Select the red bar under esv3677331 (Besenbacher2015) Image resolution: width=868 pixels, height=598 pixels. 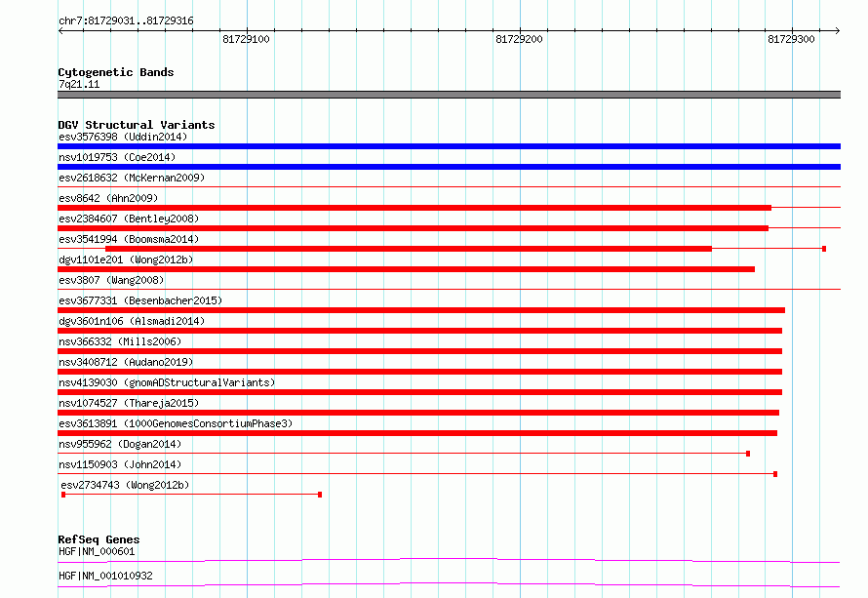click(421, 310)
